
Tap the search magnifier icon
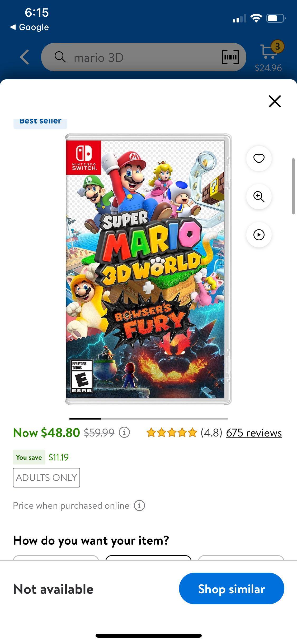(x=60, y=57)
